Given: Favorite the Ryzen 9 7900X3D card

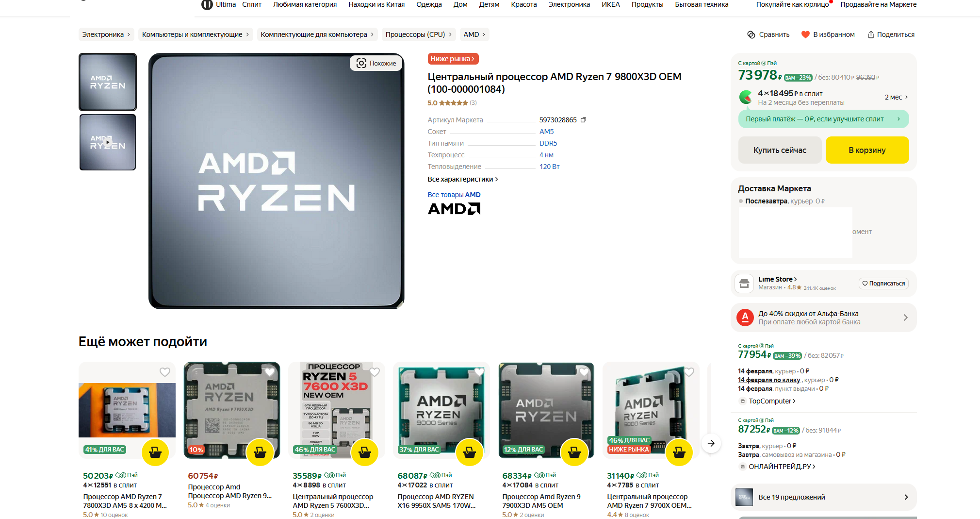Looking at the screenshot, I should pyautogui.click(x=584, y=372).
